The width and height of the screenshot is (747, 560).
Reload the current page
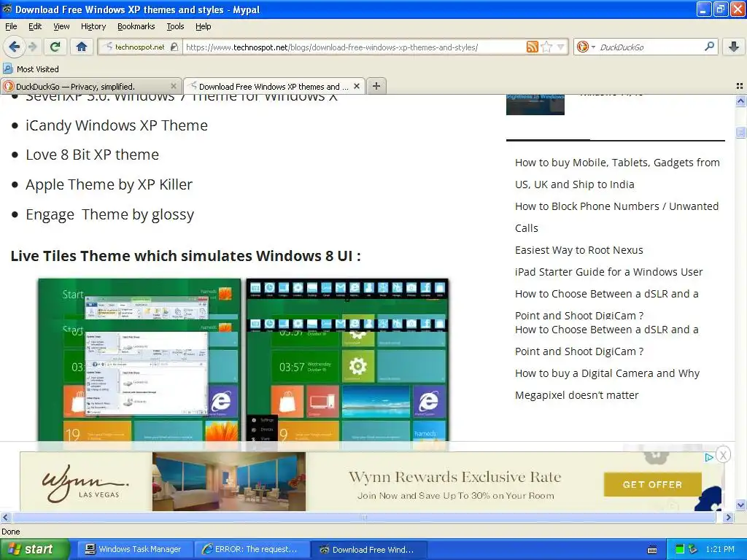pyautogui.click(x=55, y=47)
